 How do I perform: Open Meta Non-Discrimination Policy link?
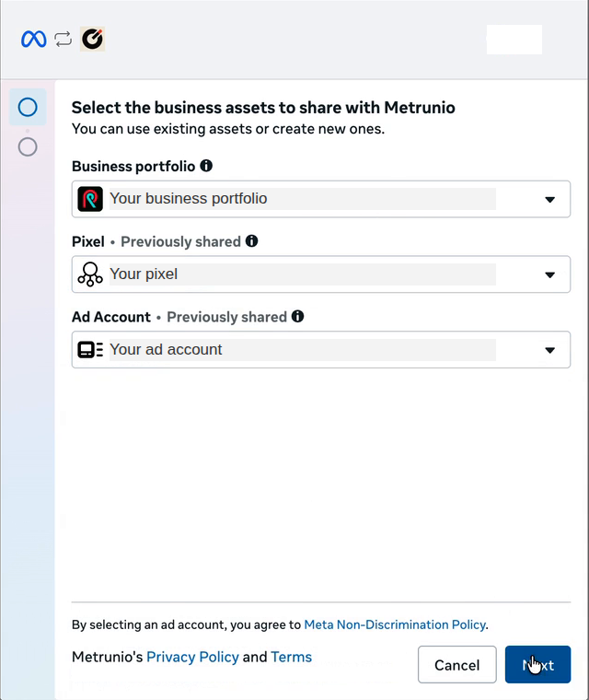point(395,624)
